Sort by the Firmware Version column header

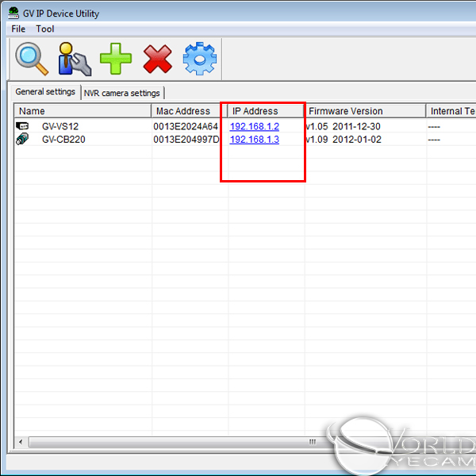point(365,111)
